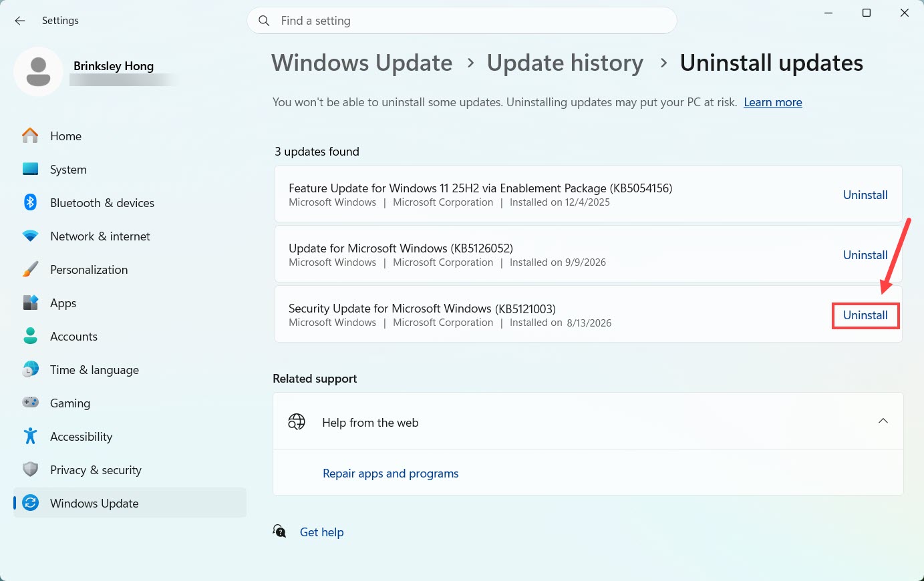This screenshot has width=924, height=581.
Task: Open Gaming settings
Action: tap(130, 403)
